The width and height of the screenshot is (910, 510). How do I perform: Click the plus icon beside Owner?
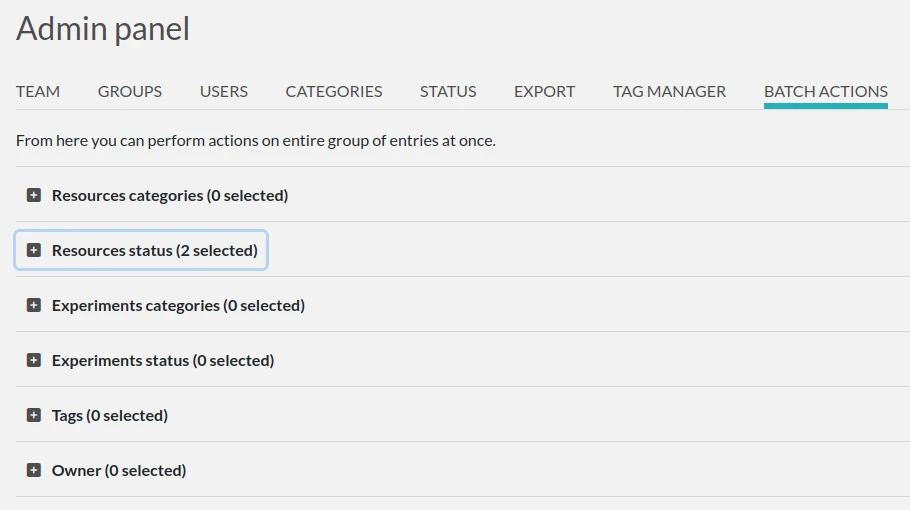34,471
